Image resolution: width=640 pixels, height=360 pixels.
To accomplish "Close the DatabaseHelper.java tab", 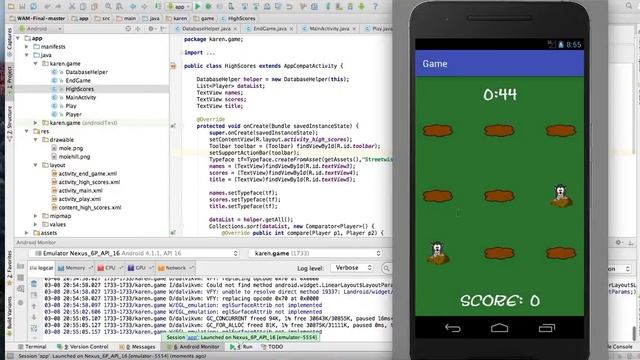I will click(x=236, y=29).
